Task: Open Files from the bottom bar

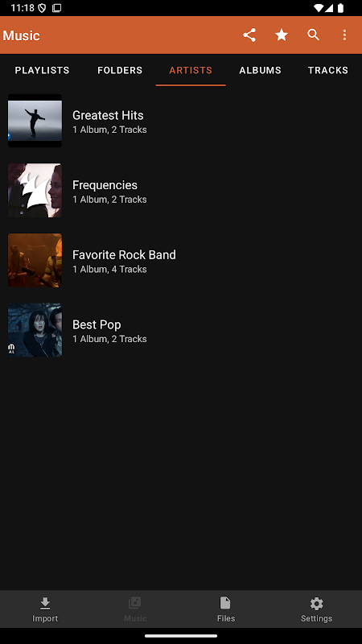Action: pyautogui.click(x=226, y=609)
